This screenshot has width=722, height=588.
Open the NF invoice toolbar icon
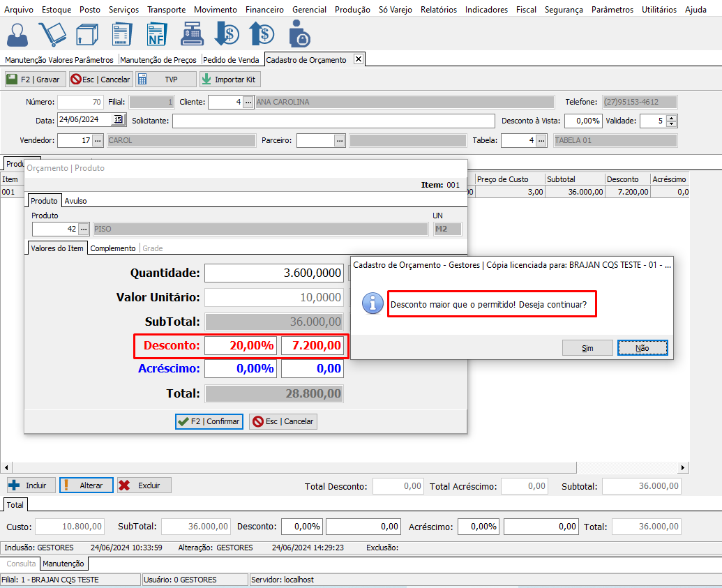tap(157, 33)
